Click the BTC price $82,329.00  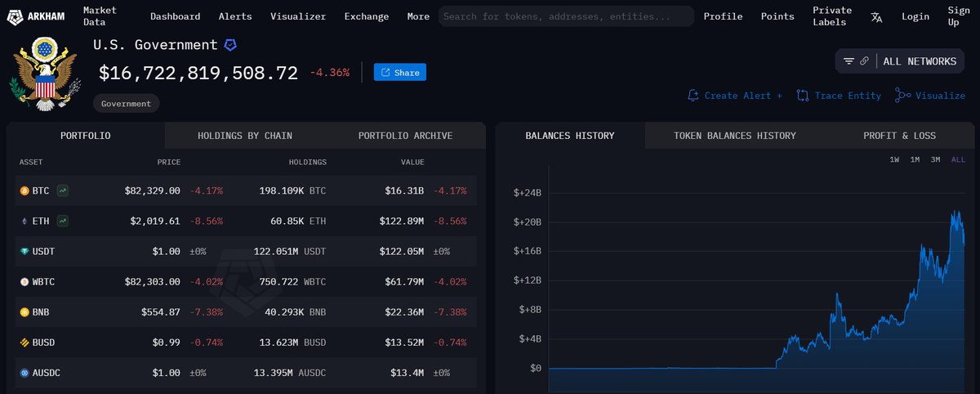click(153, 190)
